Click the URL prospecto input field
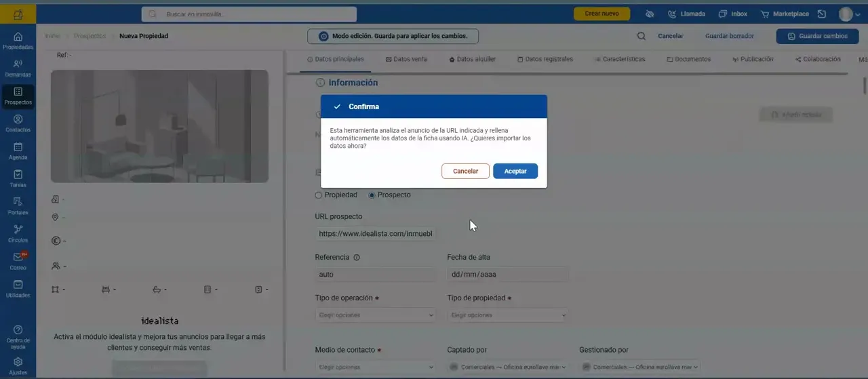Image resolution: width=868 pixels, height=379 pixels. tap(376, 234)
